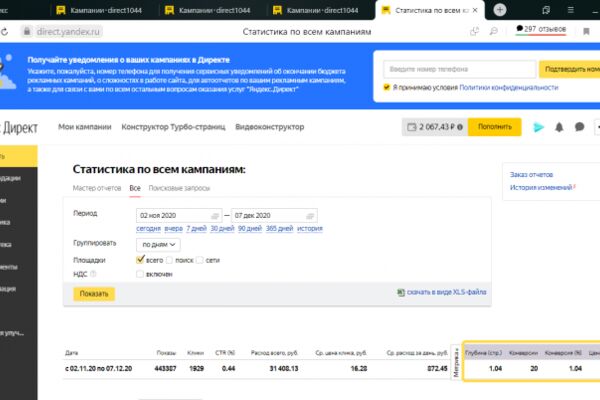Click the translate page icon

pyautogui.click(x=474, y=31)
